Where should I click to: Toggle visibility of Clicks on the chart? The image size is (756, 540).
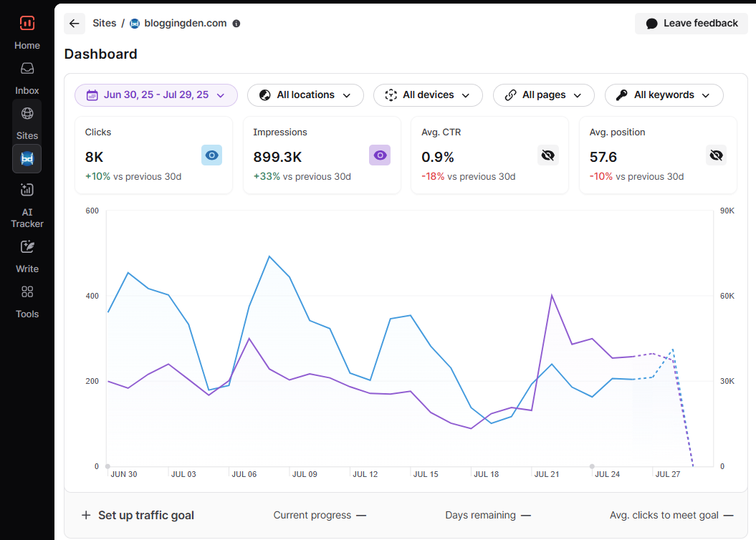(211, 155)
